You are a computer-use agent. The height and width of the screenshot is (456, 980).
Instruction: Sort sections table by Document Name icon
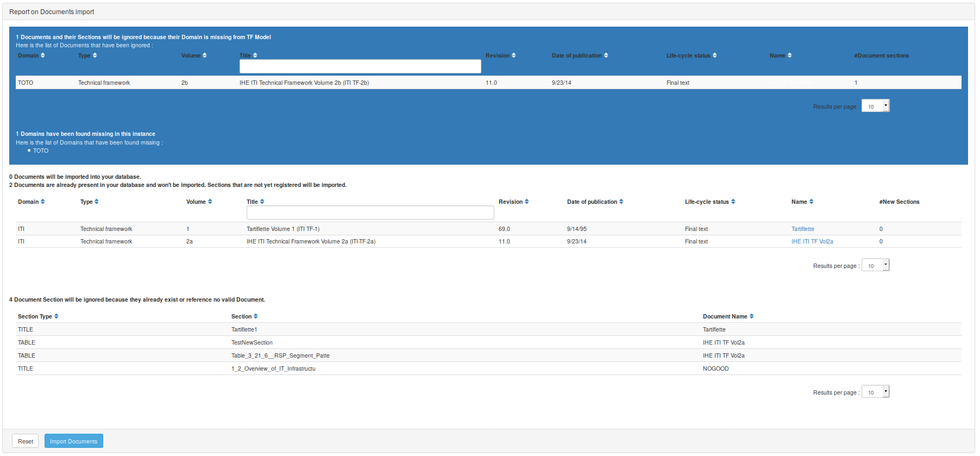coord(752,316)
